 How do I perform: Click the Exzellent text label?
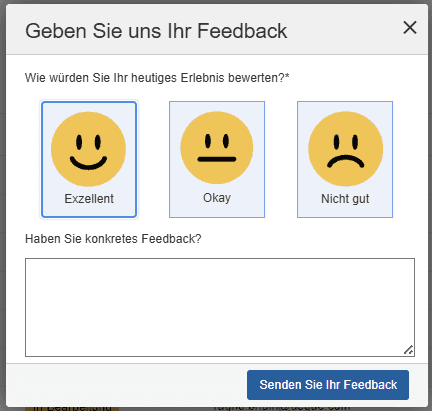(89, 199)
